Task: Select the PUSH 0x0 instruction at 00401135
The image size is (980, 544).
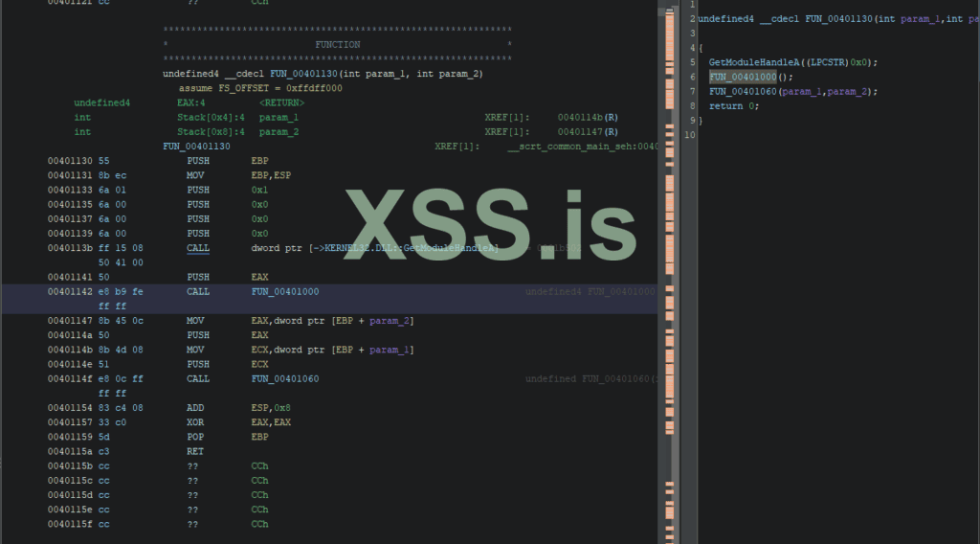Action: pyautogui.click(x=227, y=204)
